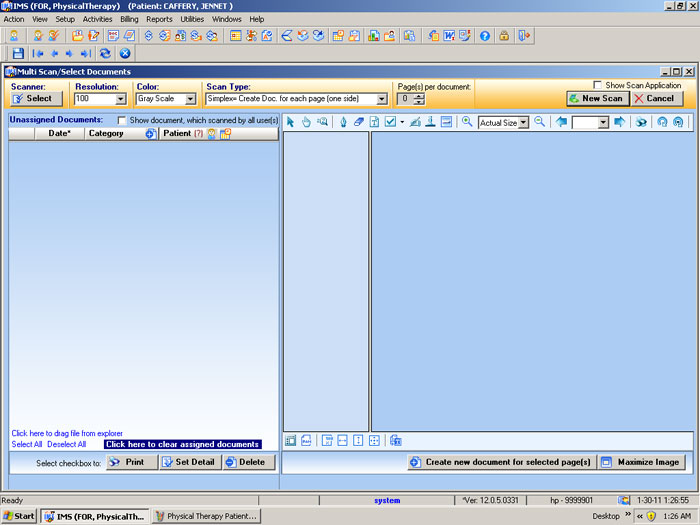Rotate image right icon
Image resolution: width=700 pixels, height=525 pixels.
(x=678, y=122)
